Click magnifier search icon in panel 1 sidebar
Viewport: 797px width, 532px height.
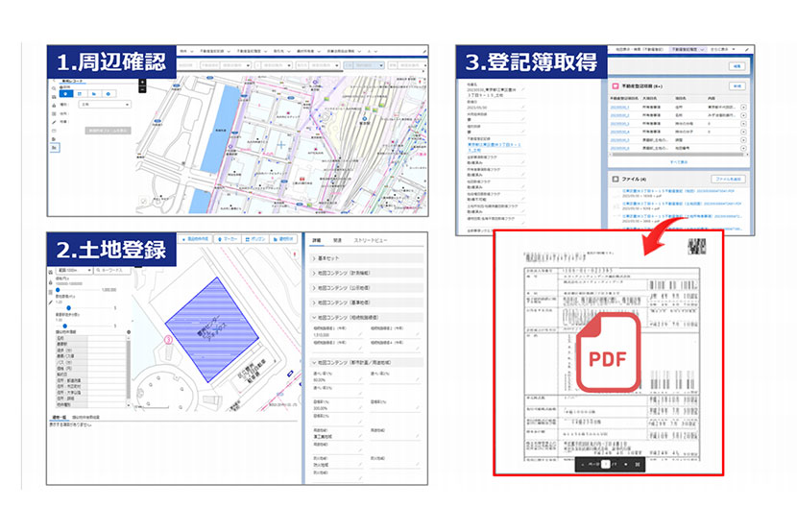54,88
